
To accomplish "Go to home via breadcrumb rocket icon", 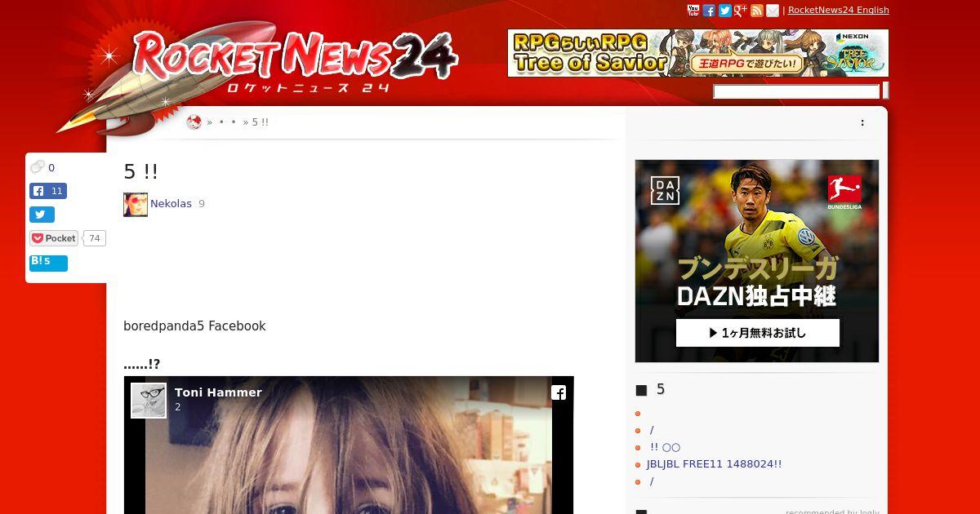I will pos(194,122).
